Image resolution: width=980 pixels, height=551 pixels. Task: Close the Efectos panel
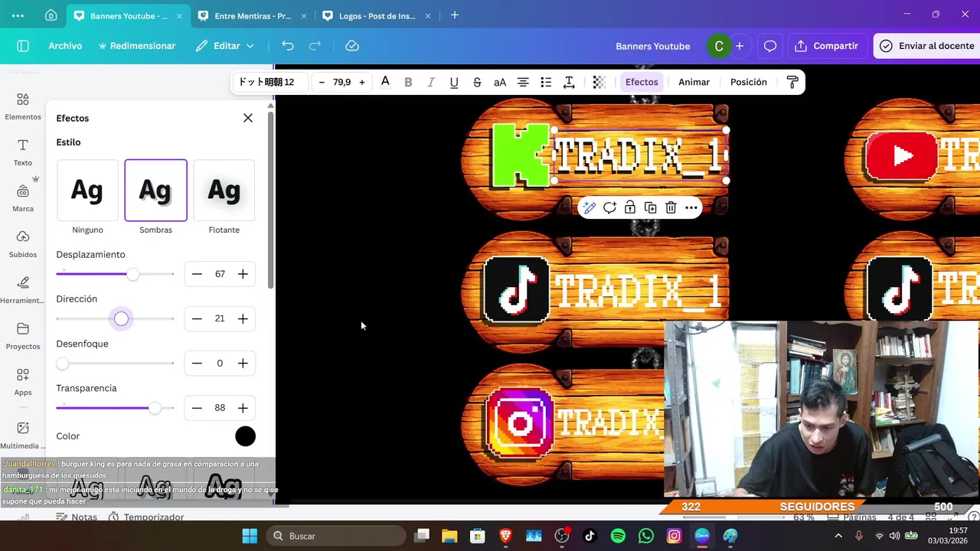(x=248, y=118)
